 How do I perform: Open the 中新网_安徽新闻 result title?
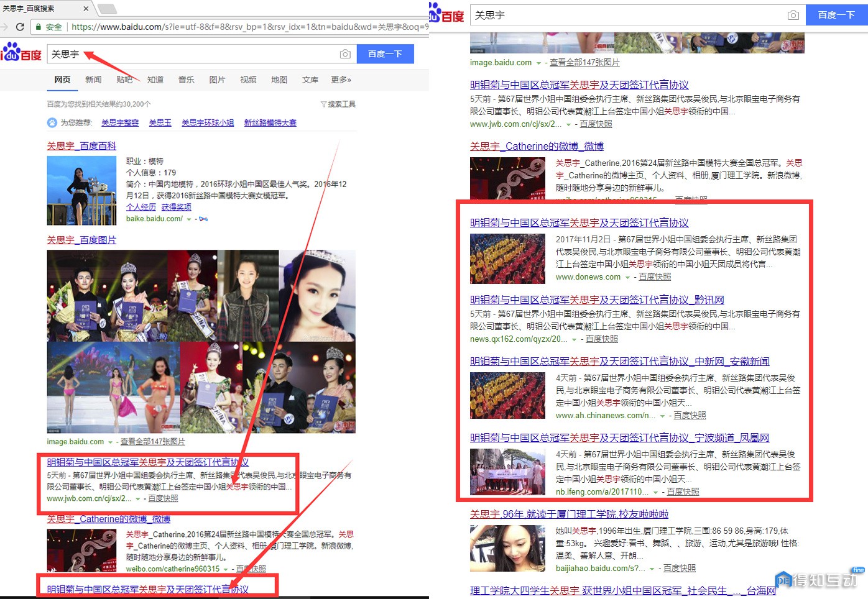620,361
